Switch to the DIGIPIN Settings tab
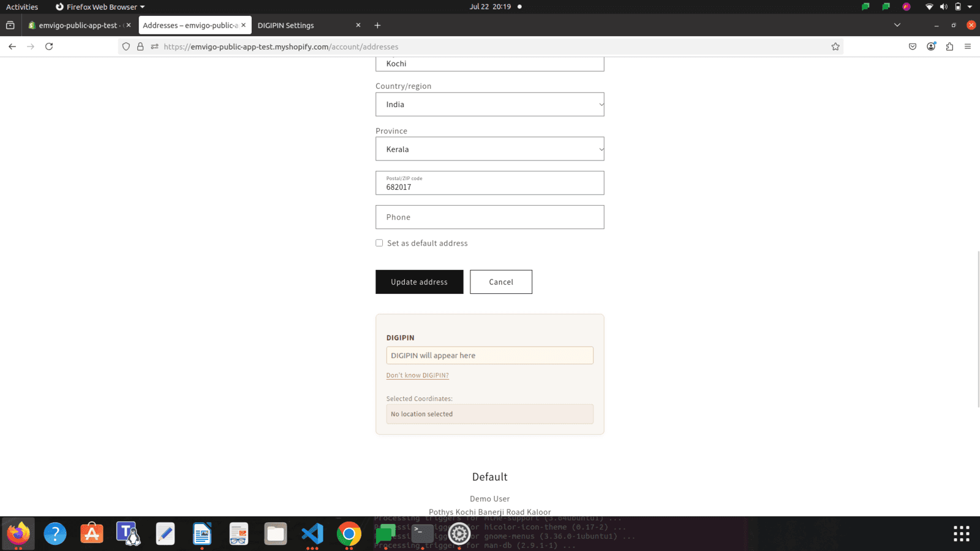The image size is (980, 551). pyautogui.click(x=285, y=25)
